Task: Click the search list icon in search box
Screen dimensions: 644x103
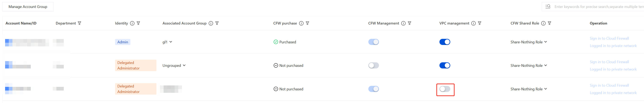Action: pos(548,7)
